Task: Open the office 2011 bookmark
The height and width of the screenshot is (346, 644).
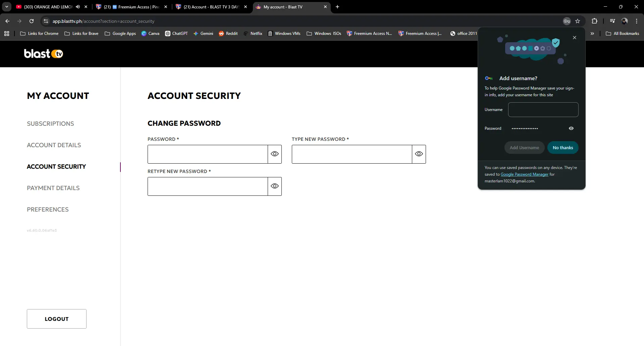Action: [x=464, y=34]
